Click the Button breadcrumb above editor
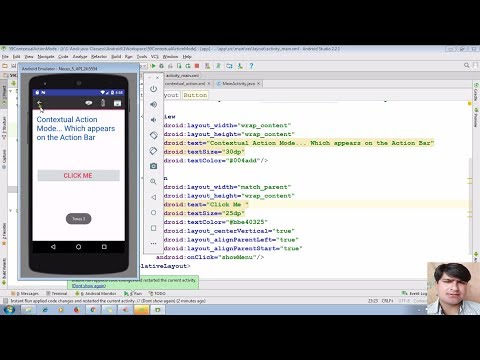 195,95
